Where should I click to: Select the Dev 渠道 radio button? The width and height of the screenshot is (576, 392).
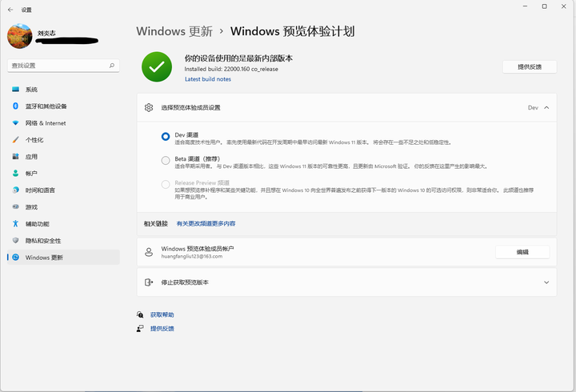pos(166,137)
